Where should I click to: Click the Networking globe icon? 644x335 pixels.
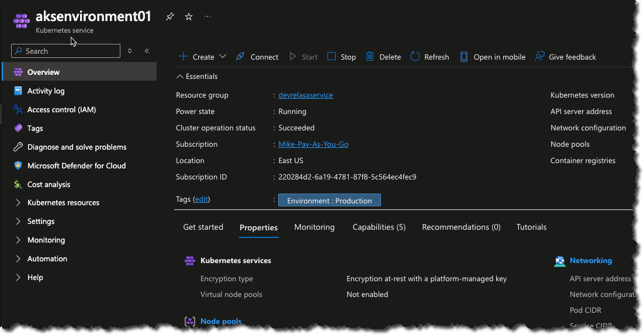point(559,261)
